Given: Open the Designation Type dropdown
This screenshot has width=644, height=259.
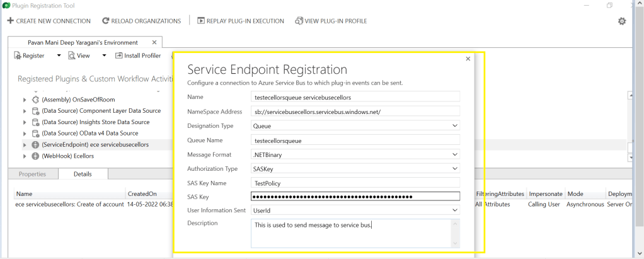Looking at the screenshot, I should tap(355, 125).
